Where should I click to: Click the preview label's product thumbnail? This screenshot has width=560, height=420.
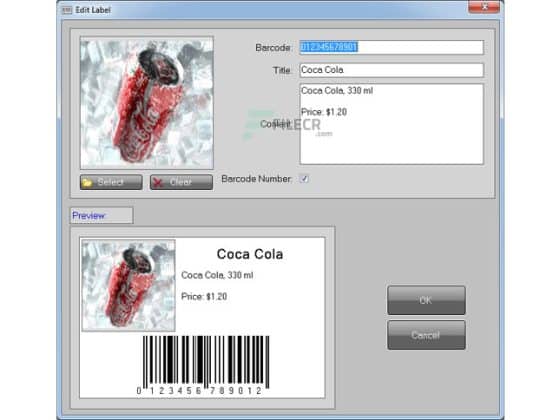(x=129, y=285)
